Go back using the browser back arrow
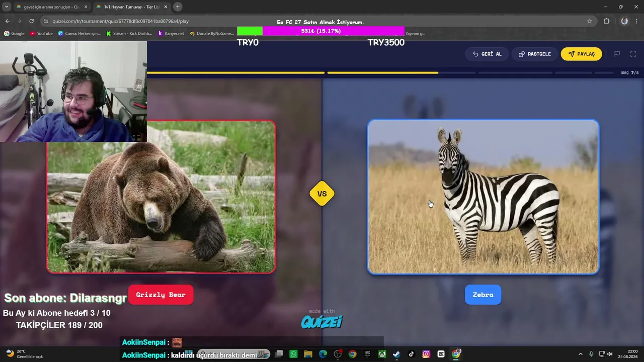644x362 pixels. (x=7, y=21)
